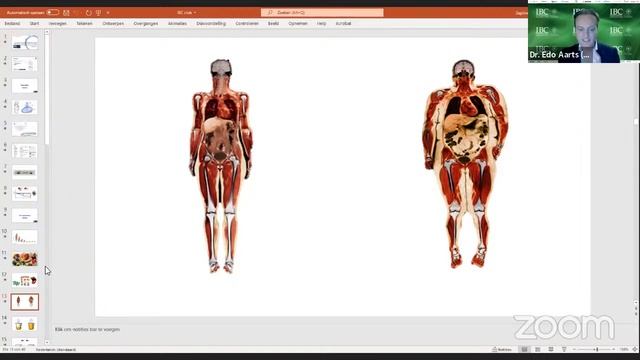Viewport: 640px width, 360px height.
Task: Click the zoom out minus button
Action: tap(574, 349)
